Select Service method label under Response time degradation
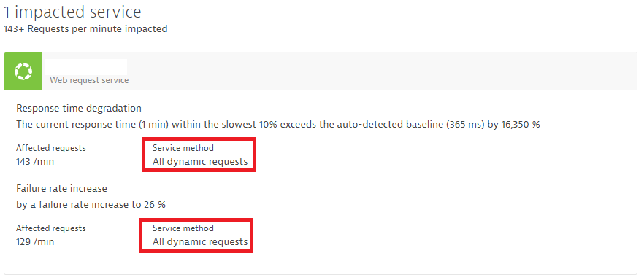Image resolution: width=644 pixels, height=280 pixels. tap(183, 149)
